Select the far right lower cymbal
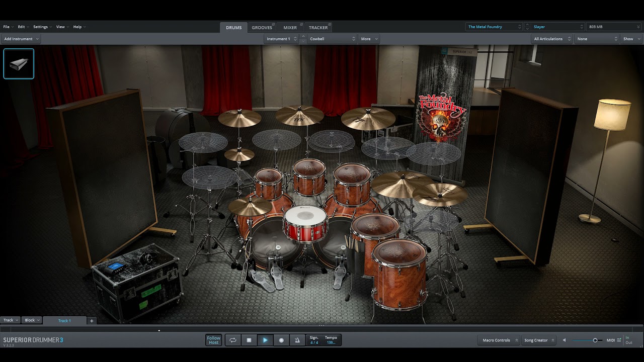The width and height of the screenshot is (644, 362). click(x=440, y=195)
